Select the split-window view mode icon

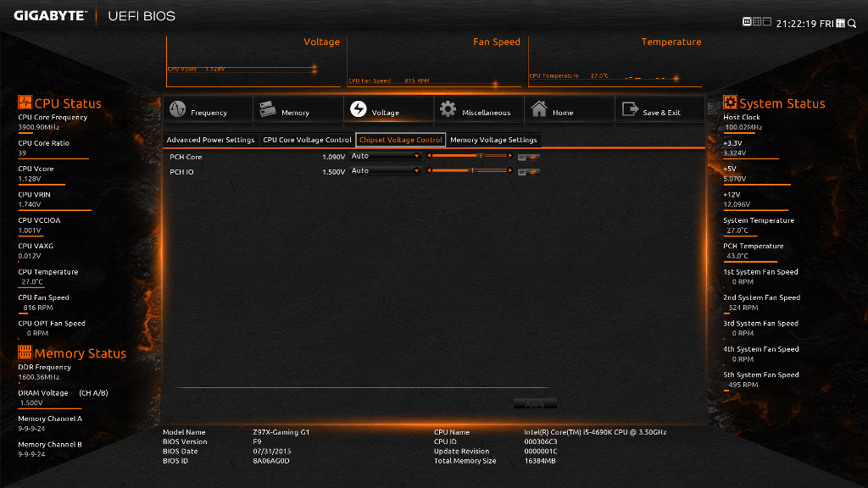(767, 21)
